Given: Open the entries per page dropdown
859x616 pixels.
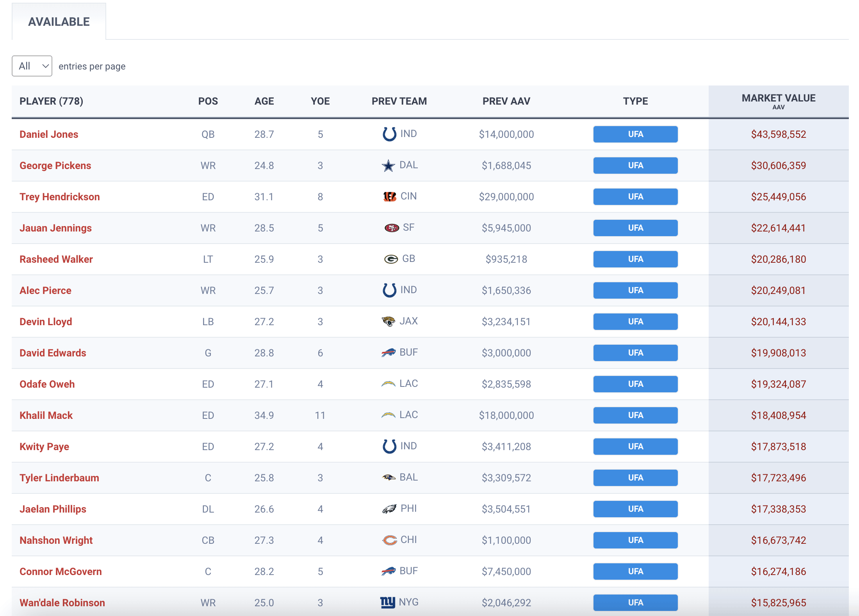Looking at the screenshot, I should tap(32, 66).
